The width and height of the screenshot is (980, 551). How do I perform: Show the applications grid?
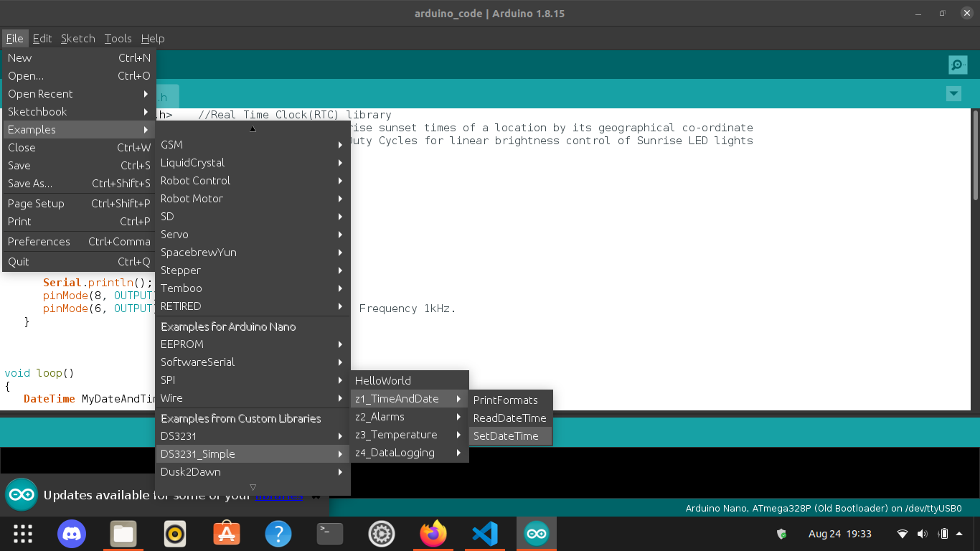pos(23,534)
